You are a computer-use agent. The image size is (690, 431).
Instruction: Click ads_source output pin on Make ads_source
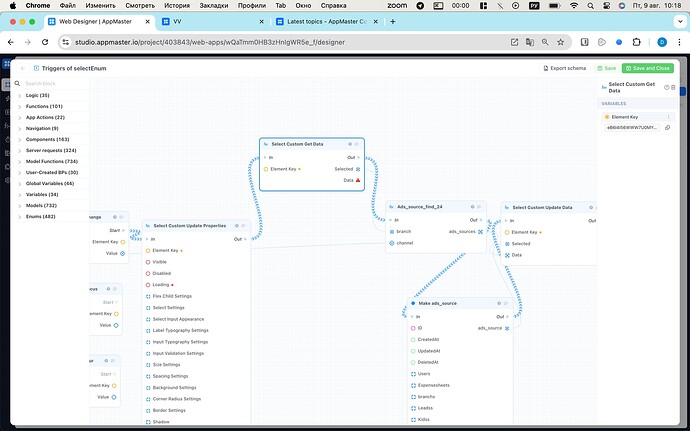(507, 328)
